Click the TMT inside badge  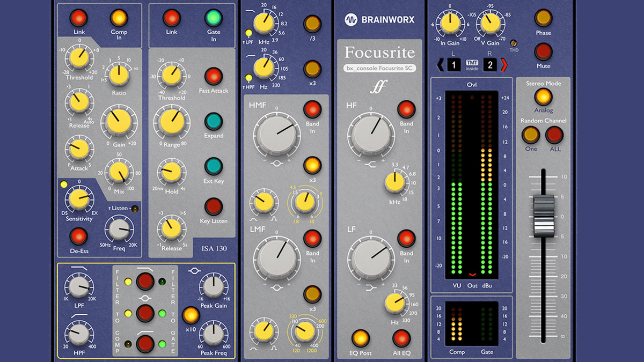pos(472,64)
